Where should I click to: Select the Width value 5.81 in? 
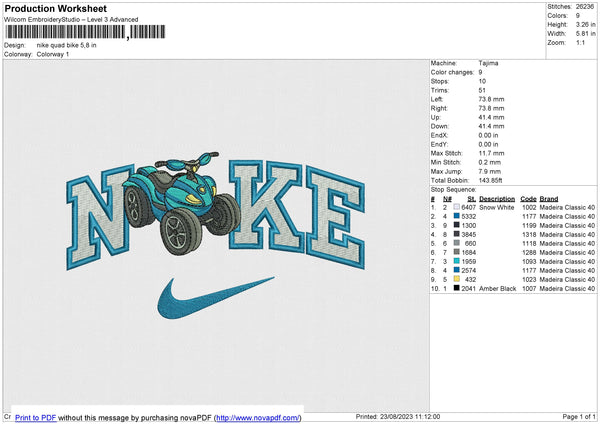pyautogui.click(x=585, y=33)
